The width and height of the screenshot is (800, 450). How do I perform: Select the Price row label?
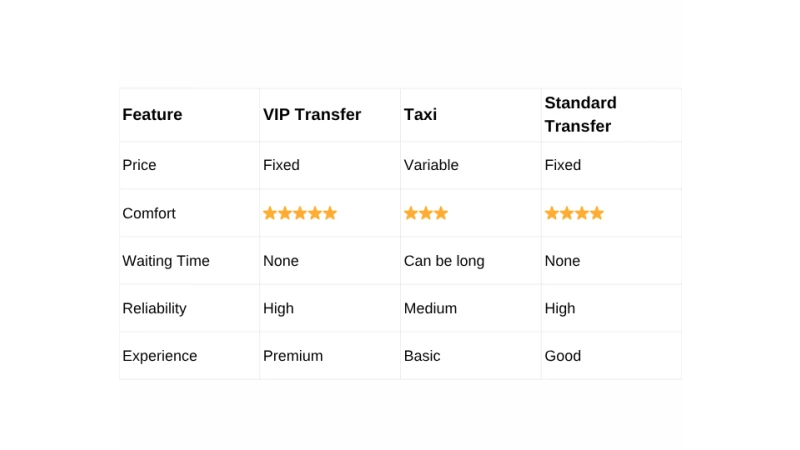coord(139,165)
